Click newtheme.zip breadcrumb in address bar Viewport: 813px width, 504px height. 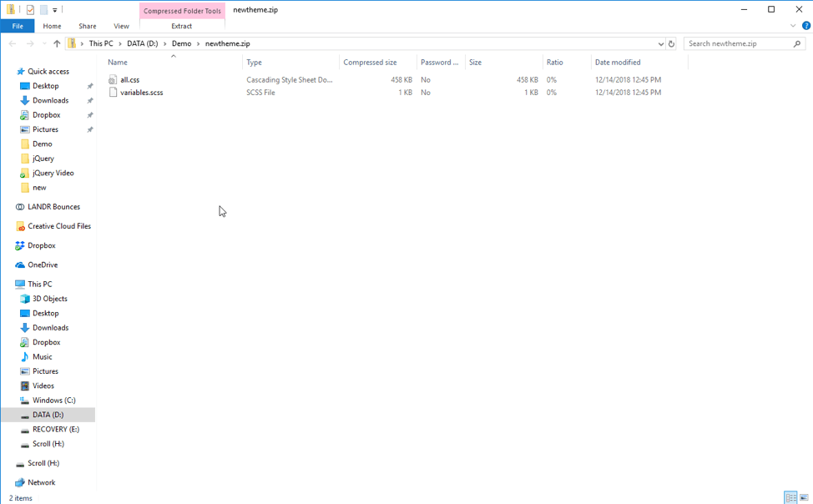click(228, 43)
